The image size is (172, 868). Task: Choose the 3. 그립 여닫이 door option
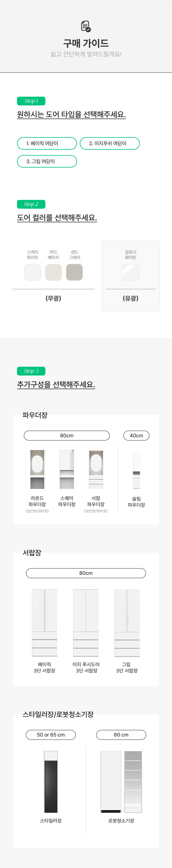(47, 161)
